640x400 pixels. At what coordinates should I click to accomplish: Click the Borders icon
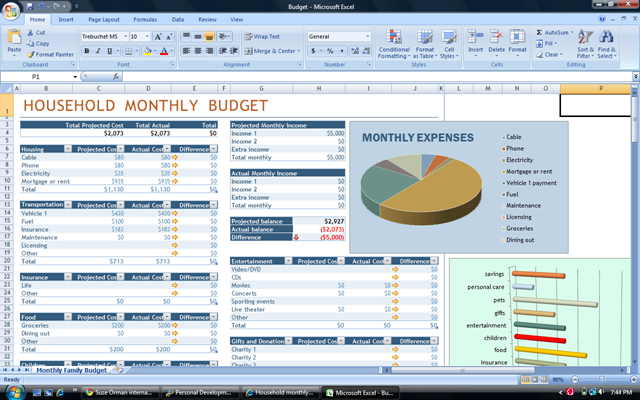(129, 51)
